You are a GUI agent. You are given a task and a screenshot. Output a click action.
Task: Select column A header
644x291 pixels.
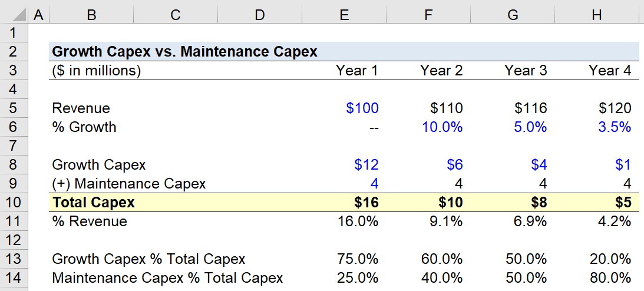tap(38, 15)
